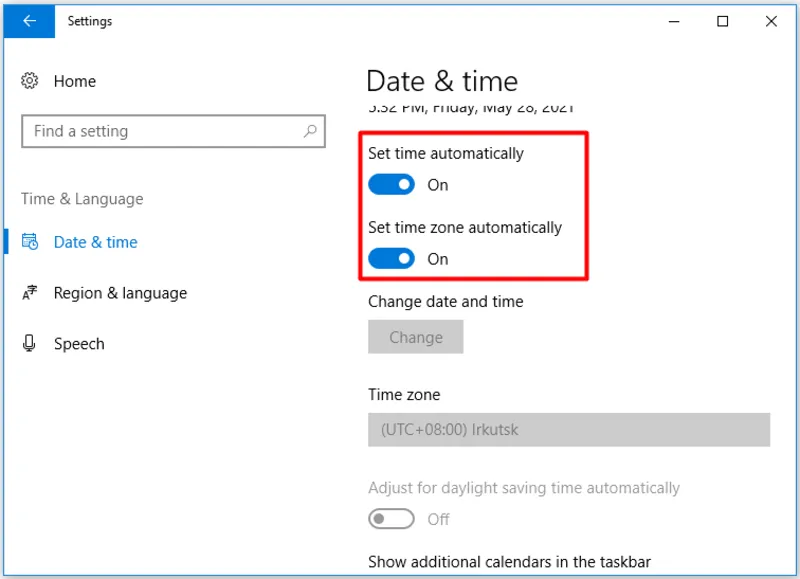
Task: Go to Home settings page
Action: [75, 81]
